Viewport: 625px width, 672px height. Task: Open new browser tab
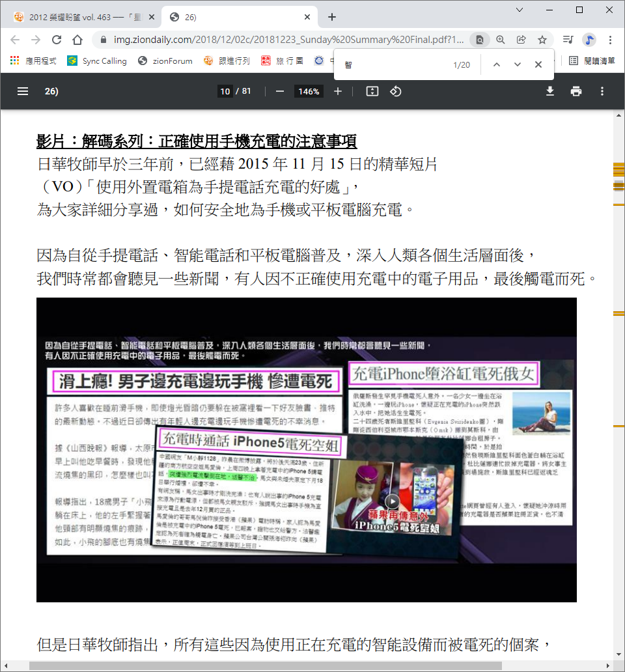coord(332,17)
